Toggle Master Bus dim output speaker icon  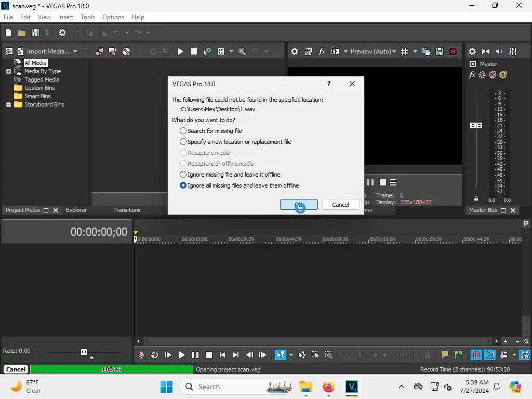[x=499, y=51]
